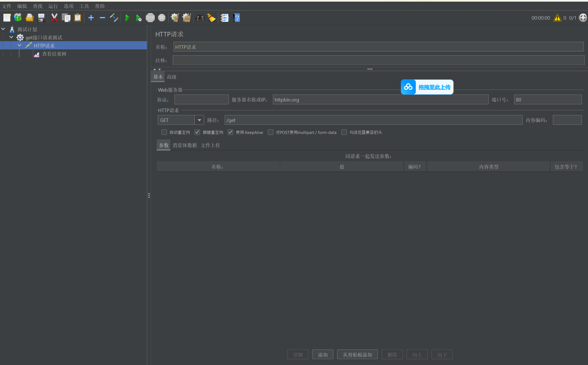This screenshot has height=365, width=588.
Task: Switch to the 消息体数据 tab
Action: tap(185, 145)
